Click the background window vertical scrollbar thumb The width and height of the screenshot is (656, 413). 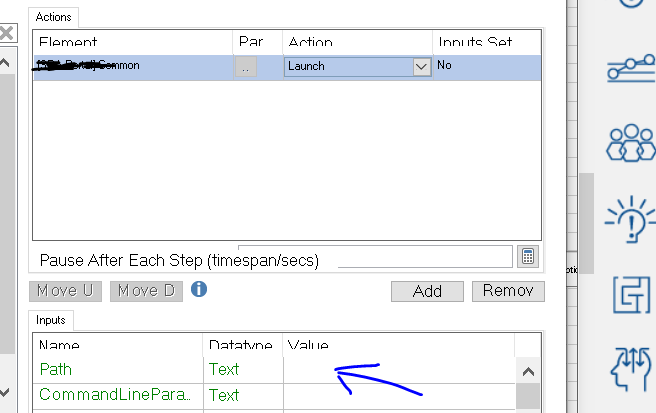587,223
